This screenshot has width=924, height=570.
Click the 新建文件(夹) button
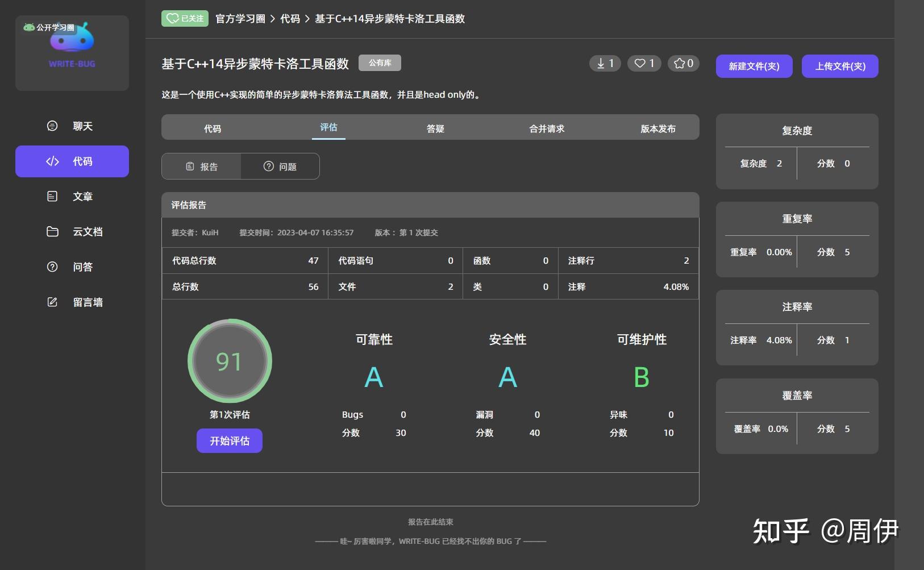[x=754, y=66]
